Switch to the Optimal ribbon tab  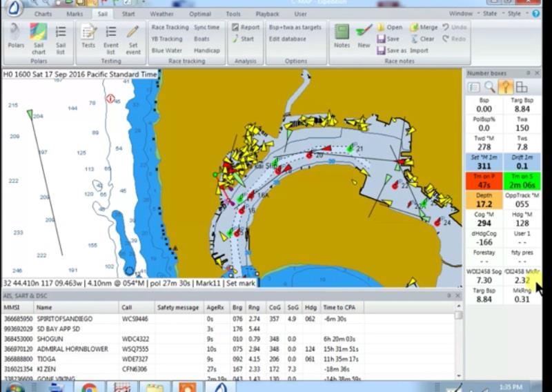tap(200, 14)
